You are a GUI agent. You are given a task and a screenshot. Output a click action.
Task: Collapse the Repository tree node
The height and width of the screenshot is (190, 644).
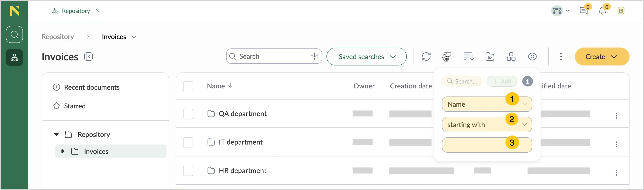(56, 135)
